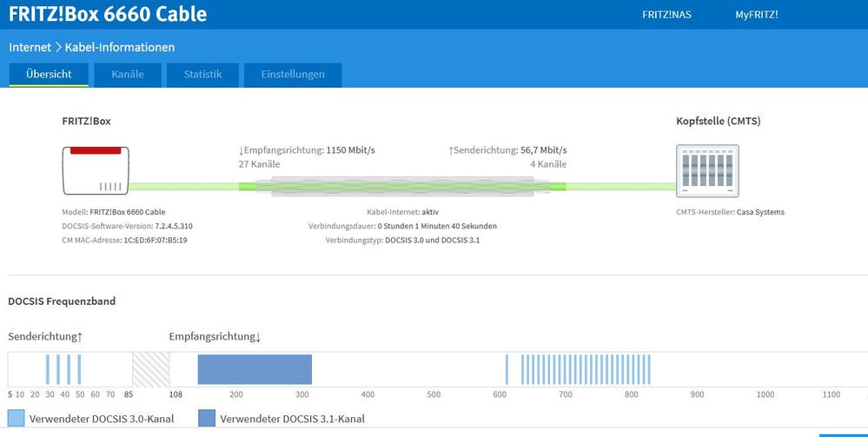Click Verbindungstyp DOCSIS 3.0 und 3.1
The width and height of the screenshot is (868, 437).
pyautogui.click(x=402, y=241)
